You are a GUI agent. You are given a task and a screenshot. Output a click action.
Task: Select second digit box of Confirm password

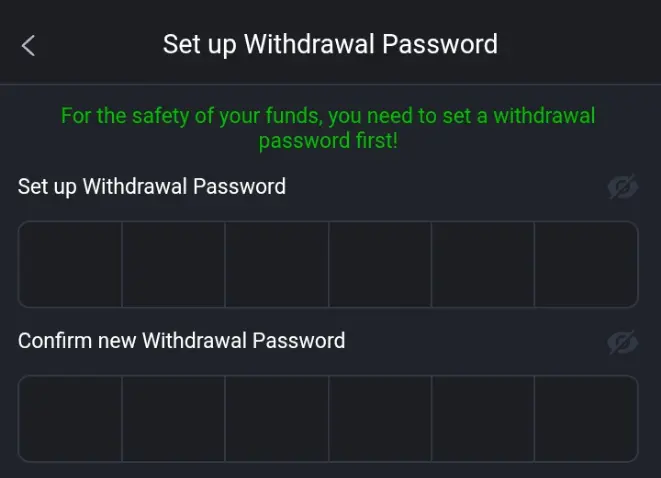click(x=174, y=419)
